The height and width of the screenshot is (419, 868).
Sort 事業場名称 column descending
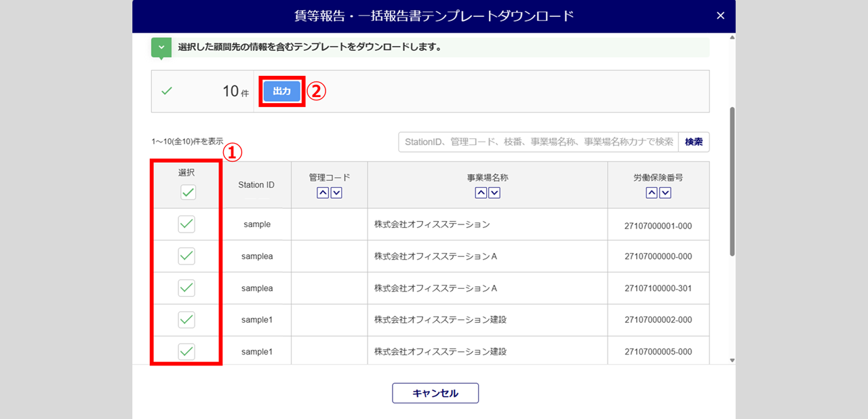[x=494, y=193]
